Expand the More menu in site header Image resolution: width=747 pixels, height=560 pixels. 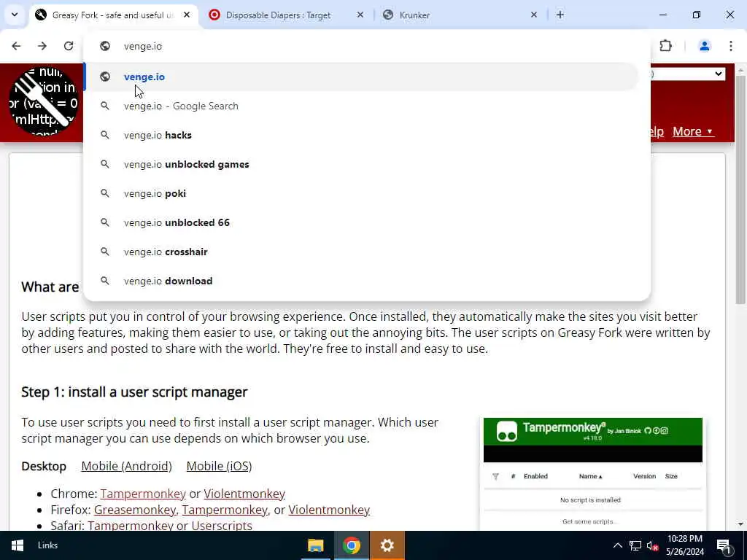pos(693,131)
